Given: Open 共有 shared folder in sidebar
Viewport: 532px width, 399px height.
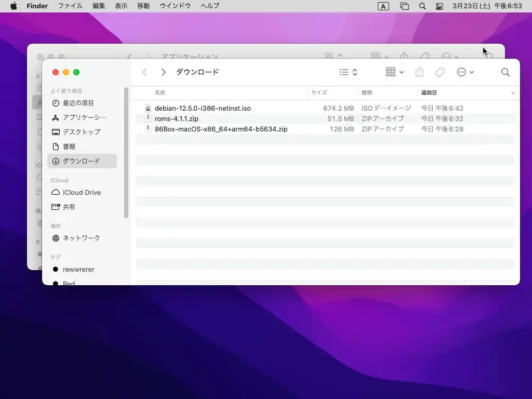Looking at the screenshot, I should [82, 207].
